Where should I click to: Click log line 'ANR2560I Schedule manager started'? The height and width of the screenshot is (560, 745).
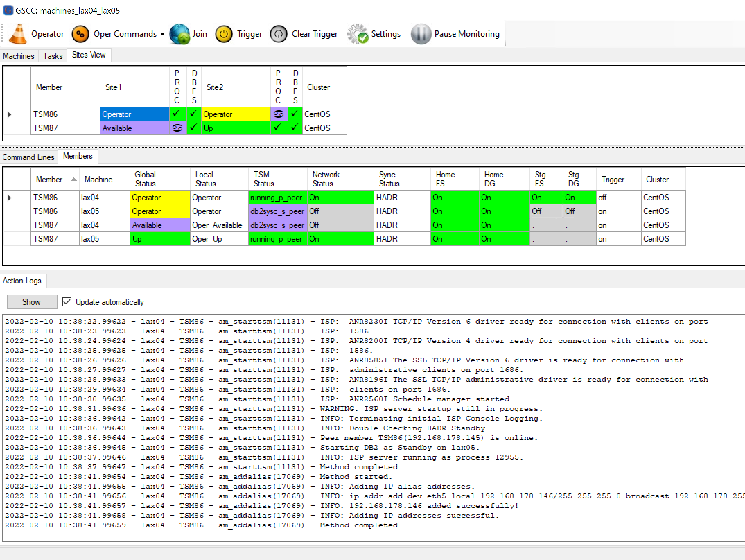click(259, 399)
